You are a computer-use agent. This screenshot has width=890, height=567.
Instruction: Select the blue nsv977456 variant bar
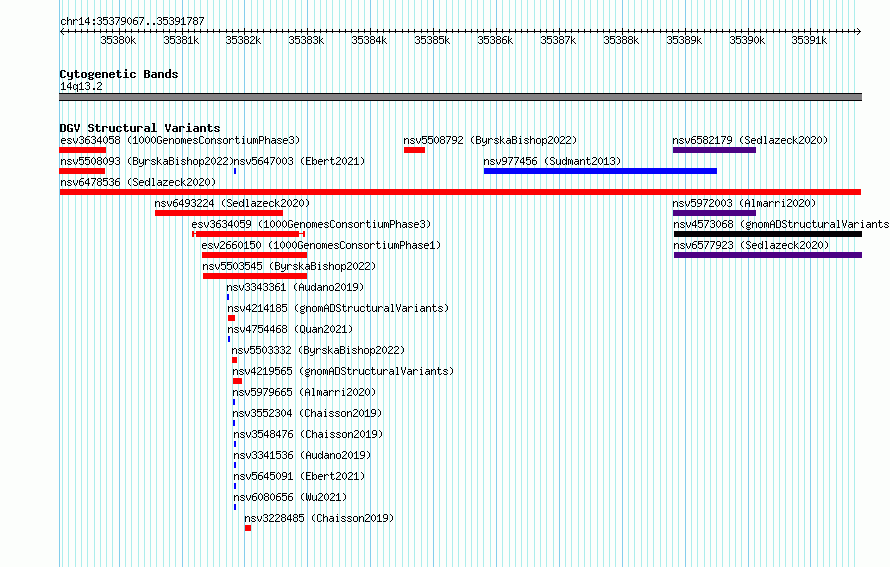pyautogui.click(x=600, y=171)
